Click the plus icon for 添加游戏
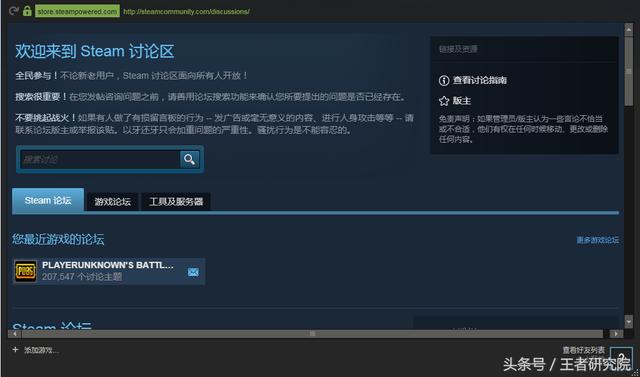The width and height of the screenshot is (640, 377). 16,350
